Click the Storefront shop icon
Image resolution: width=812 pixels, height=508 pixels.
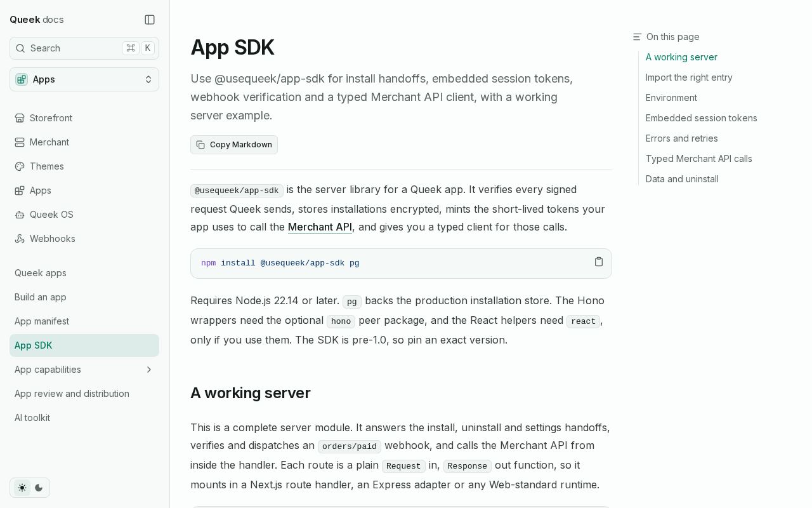20,118
